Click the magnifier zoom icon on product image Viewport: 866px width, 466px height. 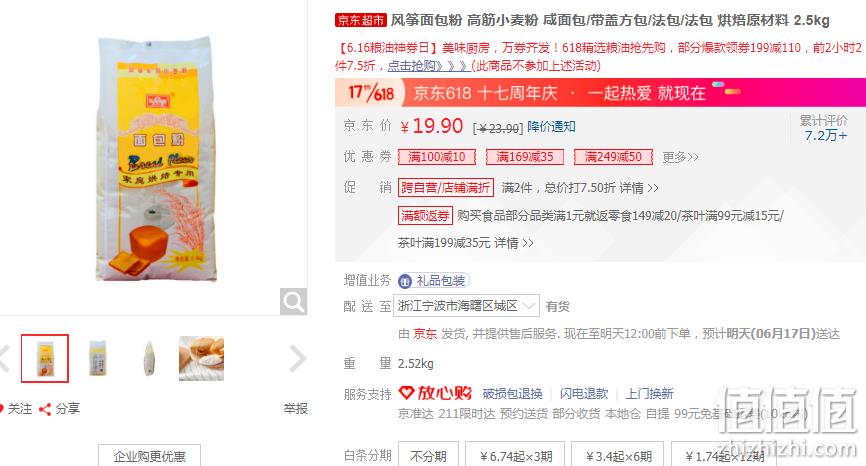point(293,301)
